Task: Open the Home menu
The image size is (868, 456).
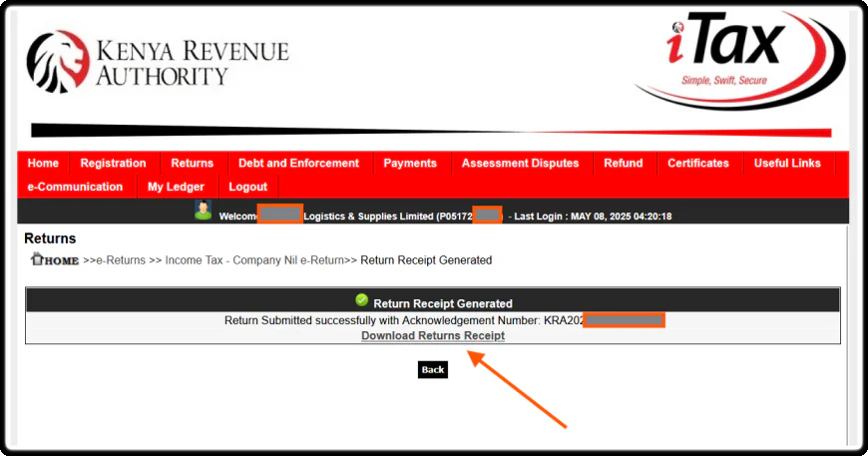Action: (x=43, y=163)
